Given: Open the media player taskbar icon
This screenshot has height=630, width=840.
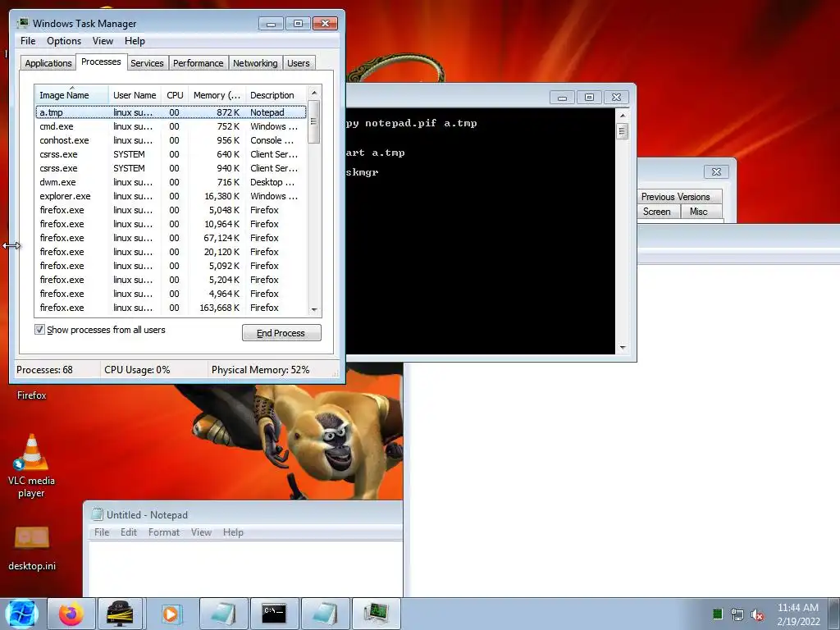Looking at the screenshot, I should click(x=171, y=614).
